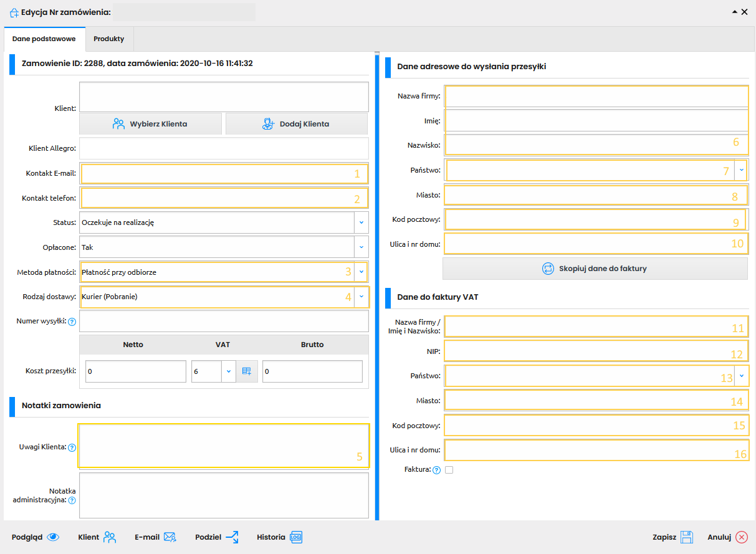Click the VAT calculator icon beside shipping cost

246,371
